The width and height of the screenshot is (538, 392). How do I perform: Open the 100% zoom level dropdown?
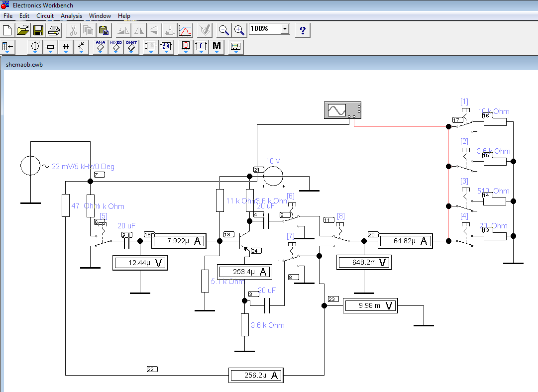pos(285,29)
